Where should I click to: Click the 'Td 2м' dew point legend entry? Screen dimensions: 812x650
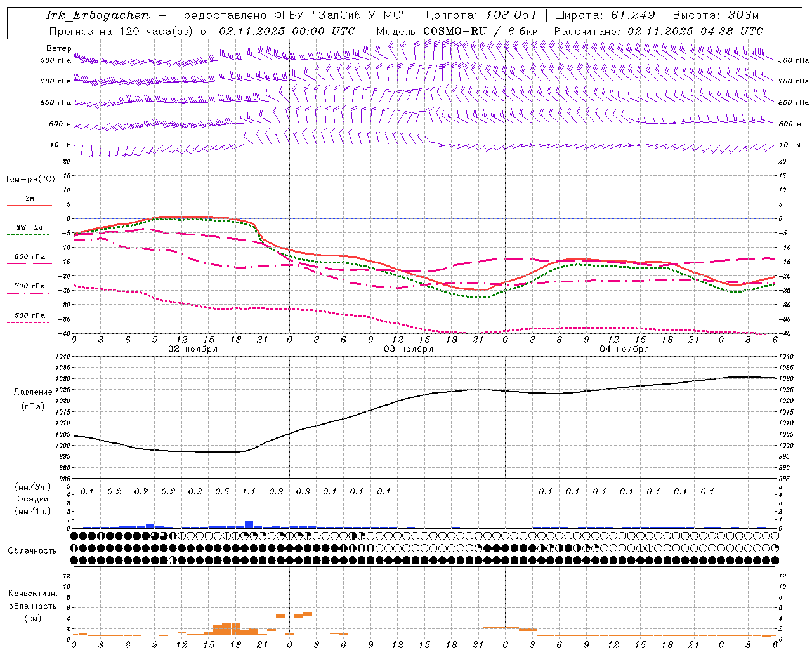click(x=29, y=227)
